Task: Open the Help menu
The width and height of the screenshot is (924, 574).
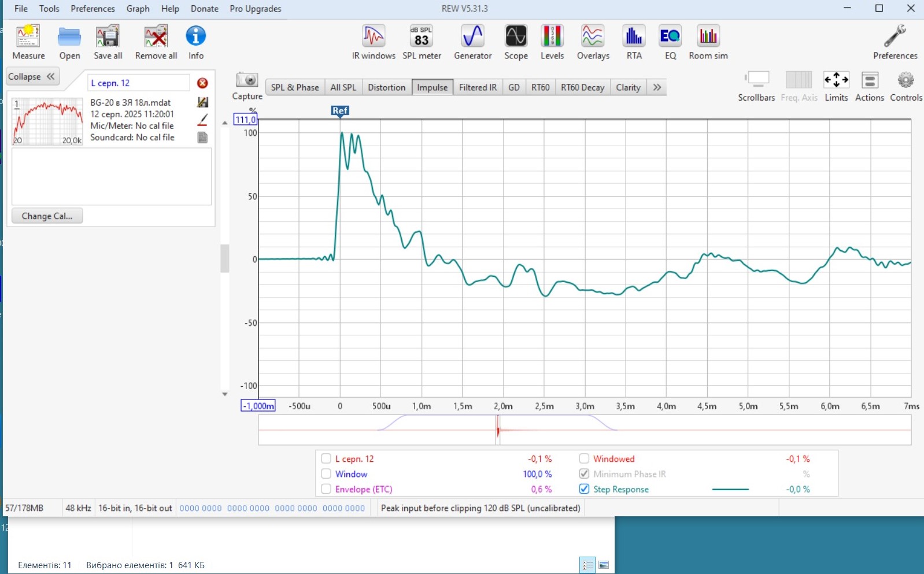Action: pyautogui.click(x=170, y=9)
